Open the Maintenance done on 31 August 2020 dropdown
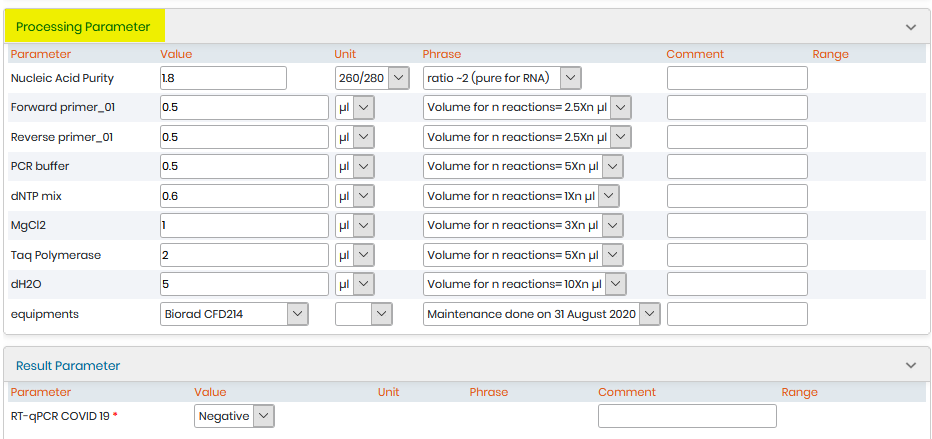The height and width of the screenshot is (439, 932). (541, 314)
